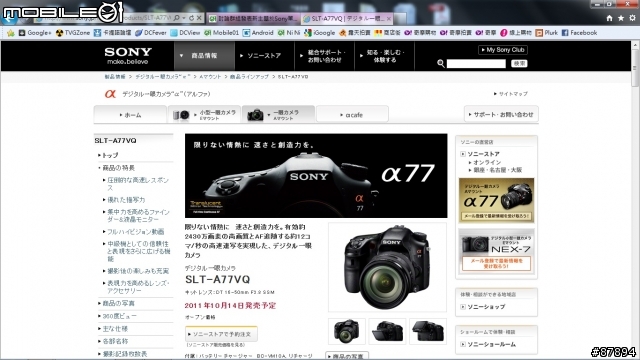Open the 知る・楽しむ・体験する menu
The image size is (640, 360).
[384, 56]
